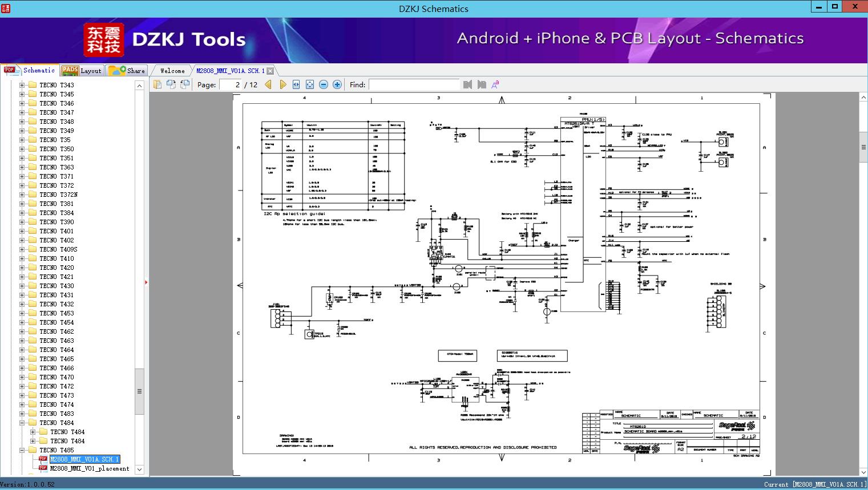Click the second overlapping-pages toolbar icon
868x490 pixels.
point(171,84)
